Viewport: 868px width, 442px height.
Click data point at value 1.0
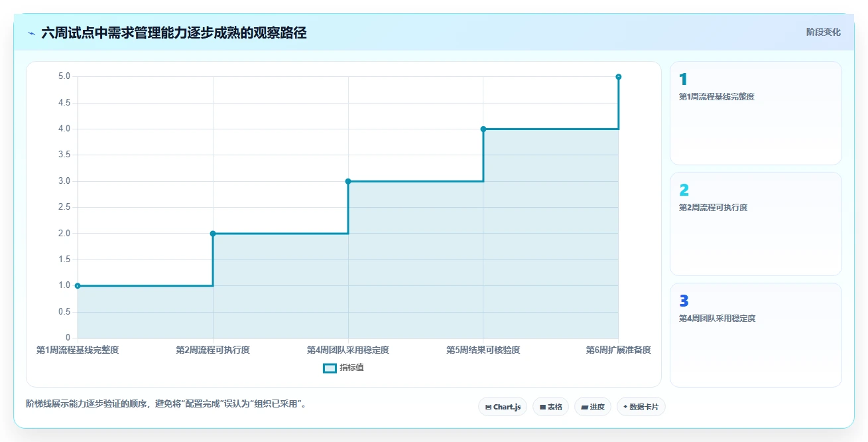point(78,285)
